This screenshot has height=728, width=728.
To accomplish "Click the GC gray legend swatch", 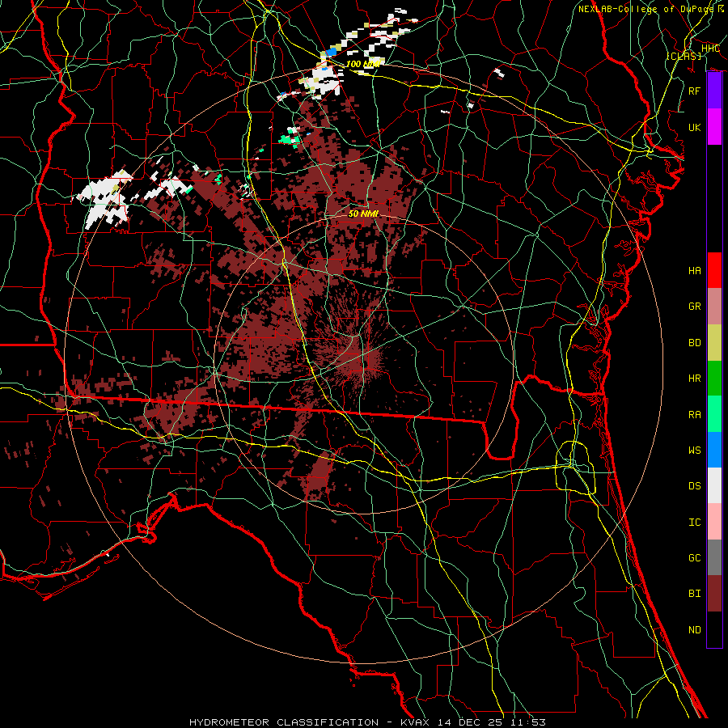I will pyautogui.click(x=714, y=557).
